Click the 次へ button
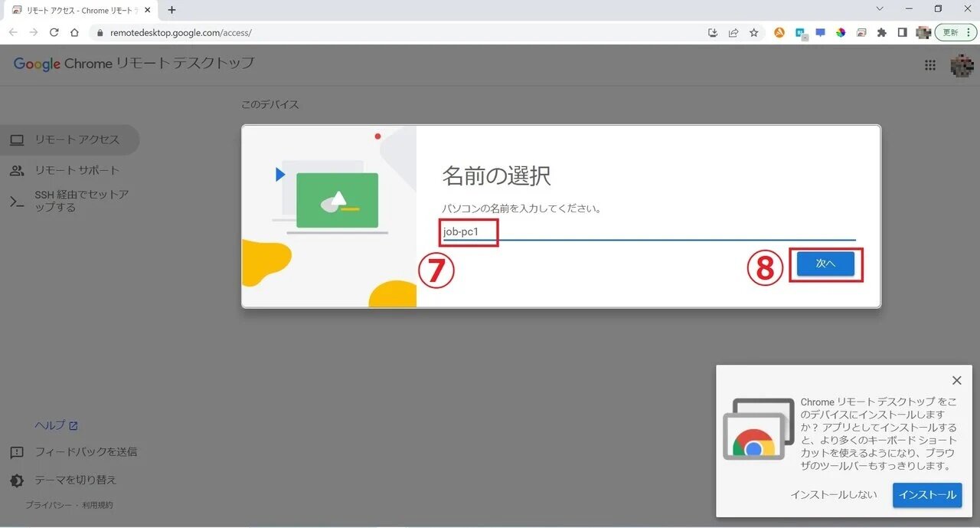The width and height of the screenshot is (980, 528). click(825, 264)
